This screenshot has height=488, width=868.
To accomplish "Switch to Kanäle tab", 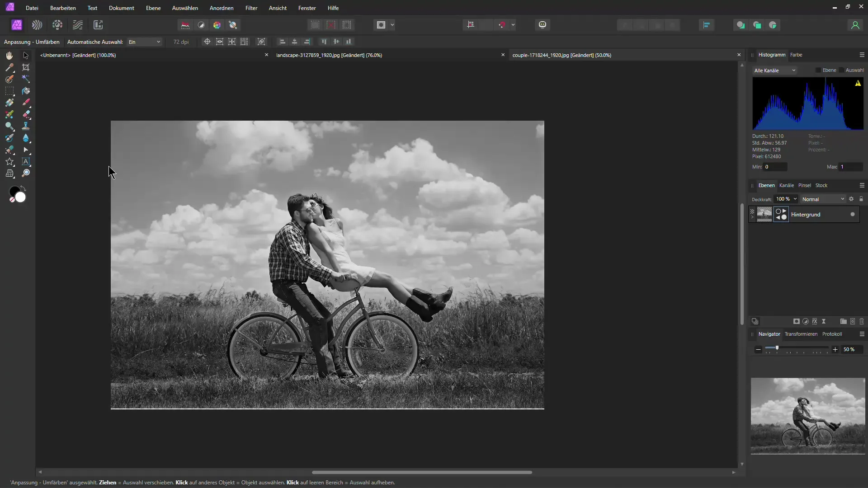I will pyautogui.click(x=787, y=185).
